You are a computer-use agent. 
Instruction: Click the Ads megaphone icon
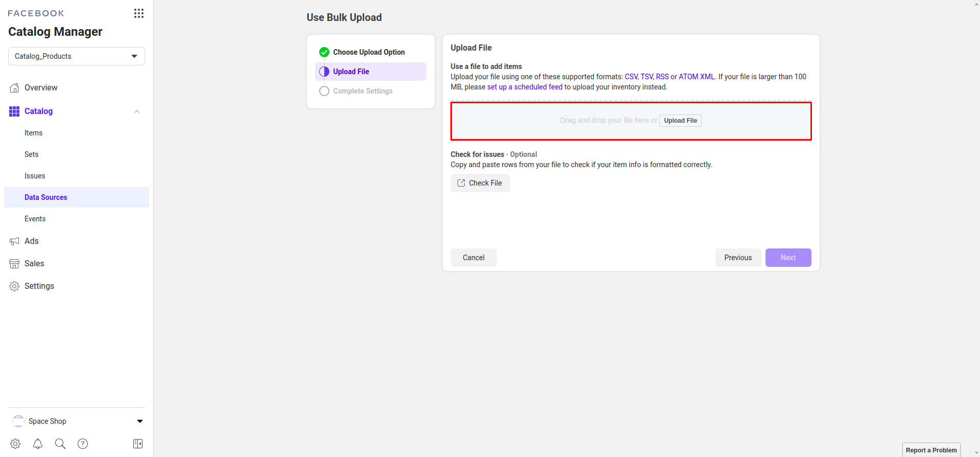[14, 241]
